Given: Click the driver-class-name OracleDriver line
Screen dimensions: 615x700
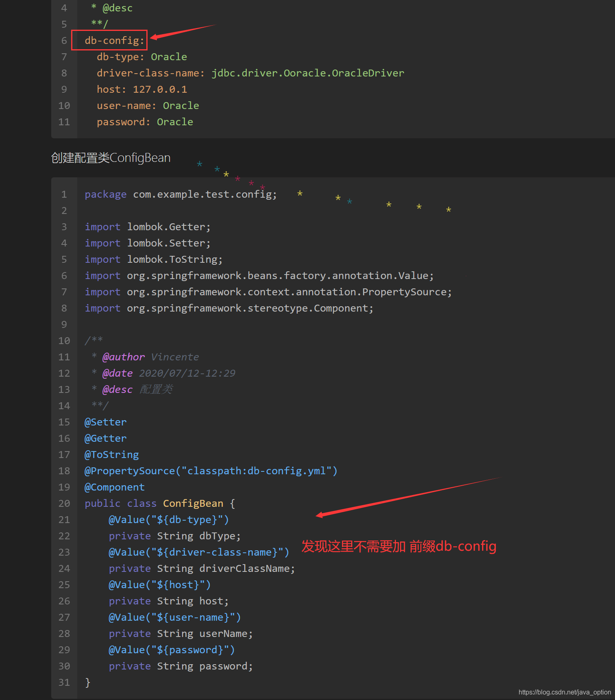Looking at the screenshot, I should (250, 73).
